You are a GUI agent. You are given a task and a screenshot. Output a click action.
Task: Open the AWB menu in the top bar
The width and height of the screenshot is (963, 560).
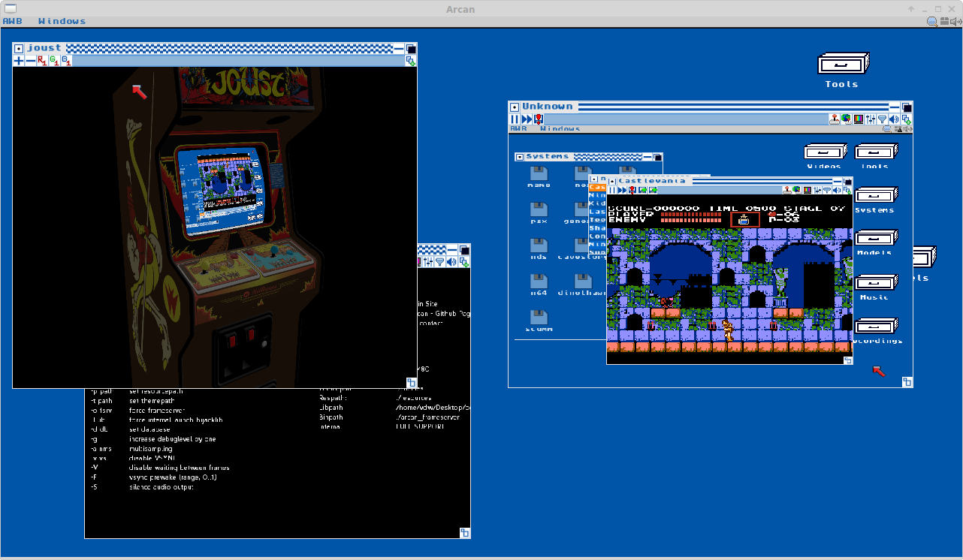tap(12, 21)
